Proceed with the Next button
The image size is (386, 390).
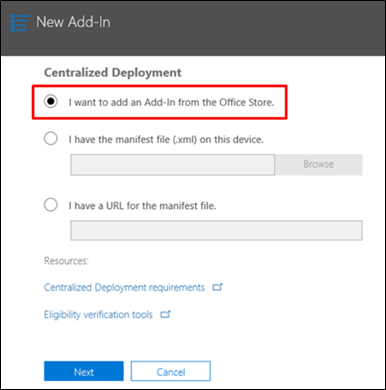pyautogui.click(x=84, y=371)
